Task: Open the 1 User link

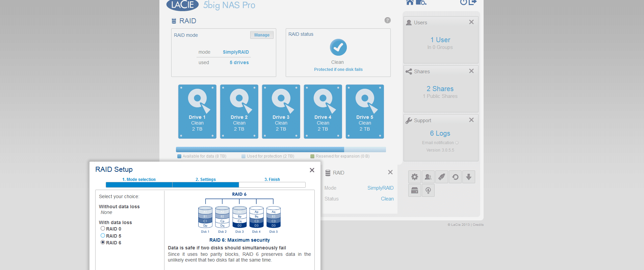Action: tap(440, 40)
